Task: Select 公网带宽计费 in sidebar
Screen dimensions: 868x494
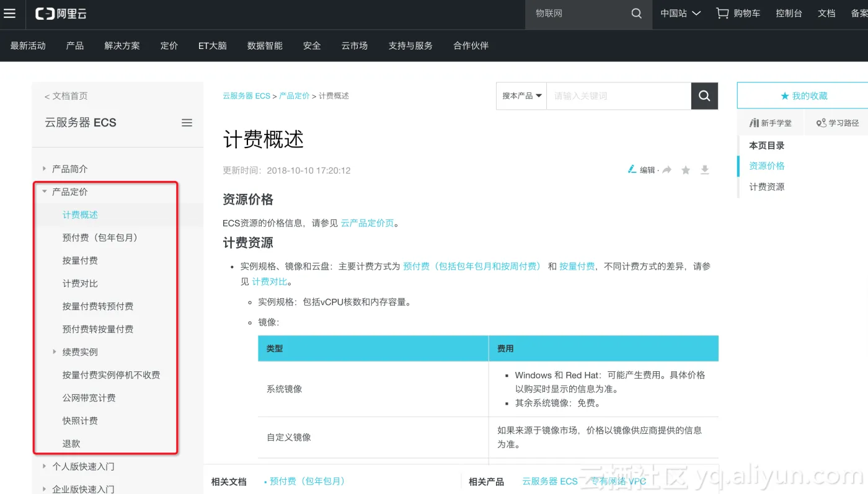Action: [89, 398]
